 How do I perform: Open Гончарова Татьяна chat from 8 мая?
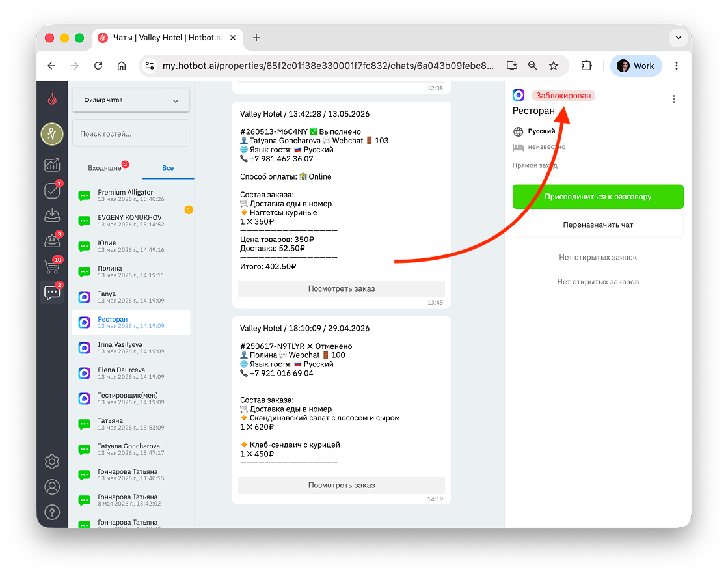click(x=131, y=501)
